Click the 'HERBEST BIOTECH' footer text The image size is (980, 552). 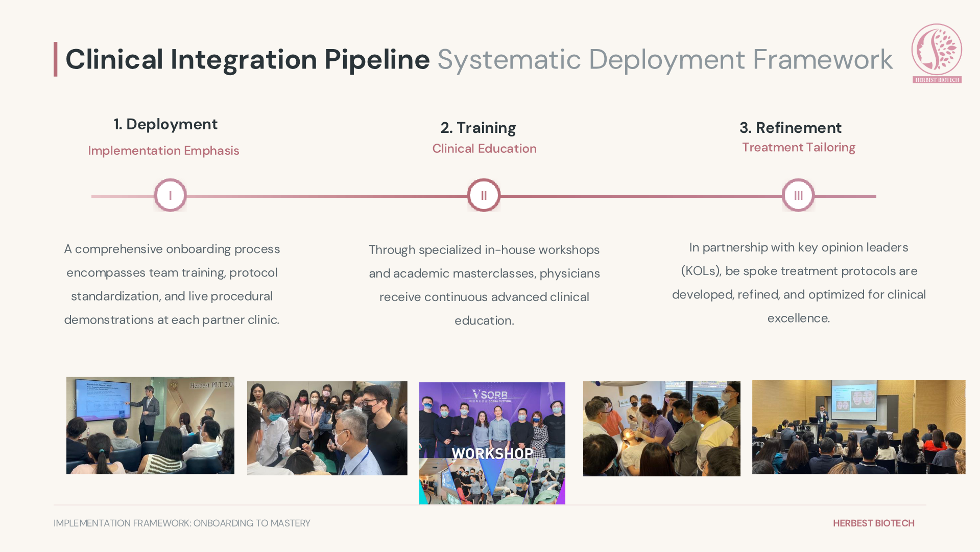tap(874, 523)
